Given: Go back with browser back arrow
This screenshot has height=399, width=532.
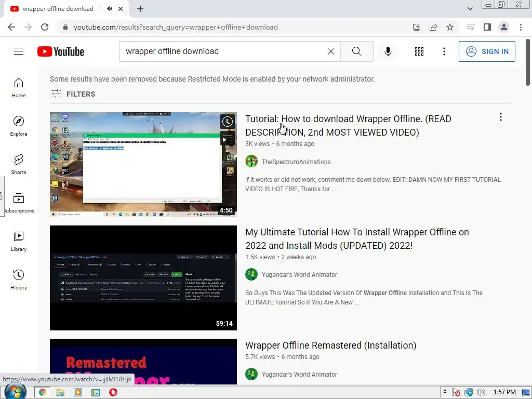Looking at the screenshot, I should point(11,27).
